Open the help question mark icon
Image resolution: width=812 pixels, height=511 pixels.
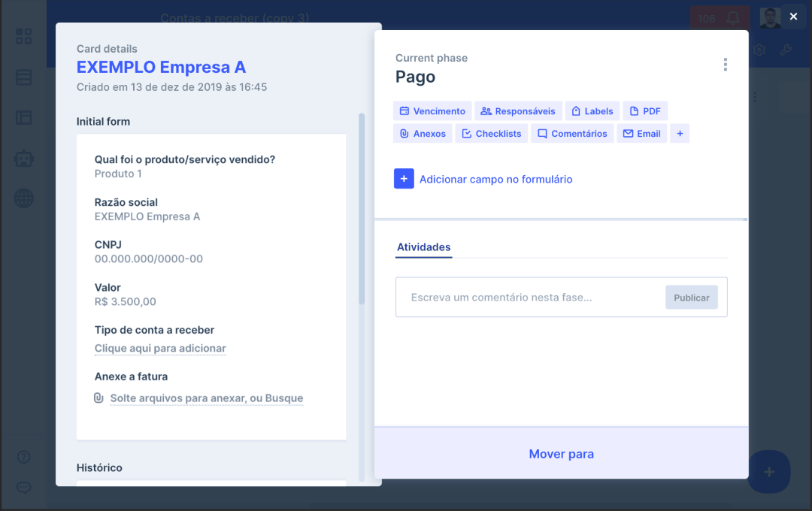[x=24, y=457]
